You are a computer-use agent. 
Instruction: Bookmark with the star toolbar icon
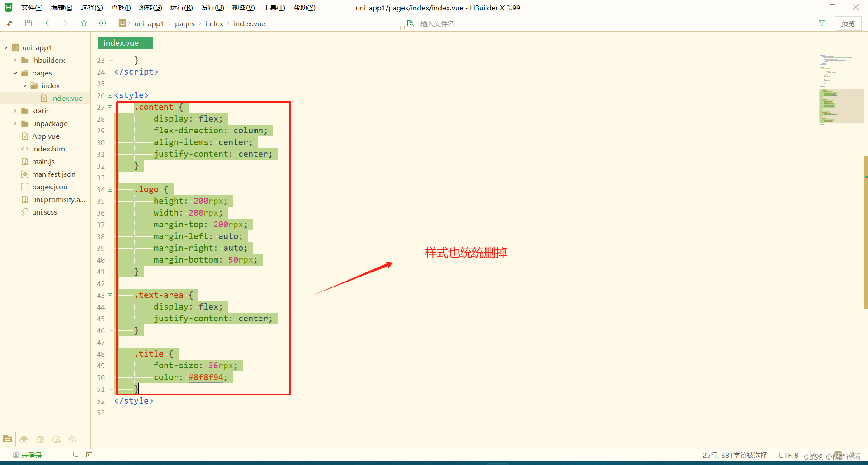pos(84,23)
